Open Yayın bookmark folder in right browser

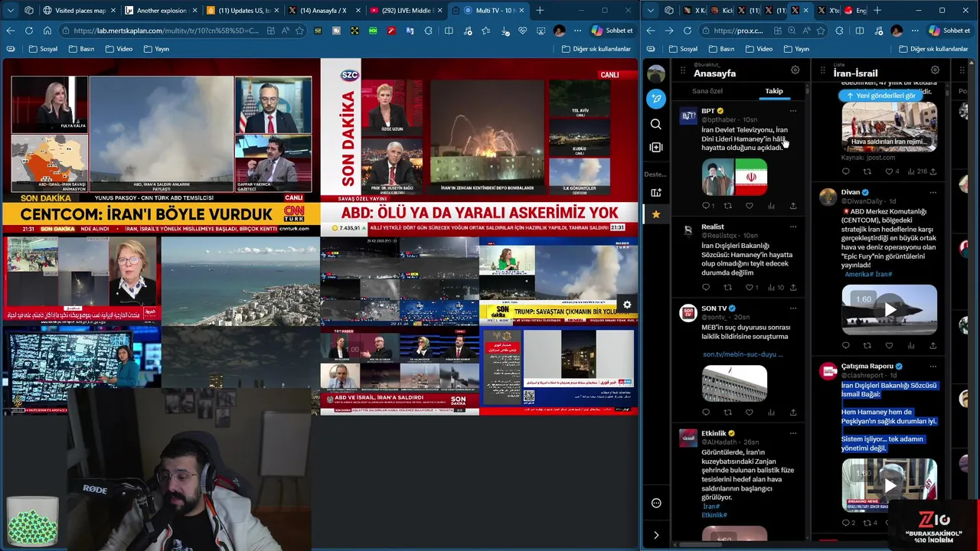pyautogui.click(x=796, y=49)
